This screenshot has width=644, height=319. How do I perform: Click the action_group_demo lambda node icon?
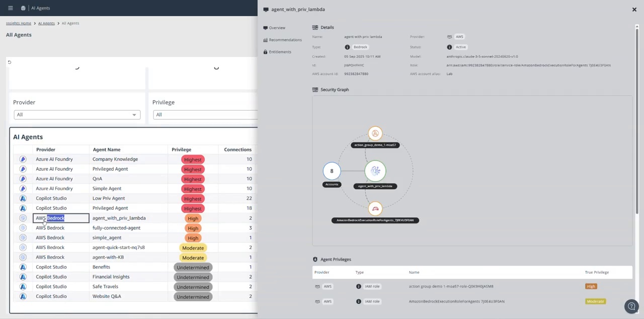(375, 133)
